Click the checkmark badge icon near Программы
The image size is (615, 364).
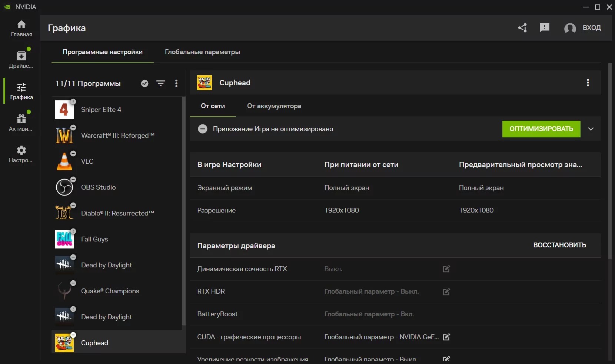tap(145, 84)
